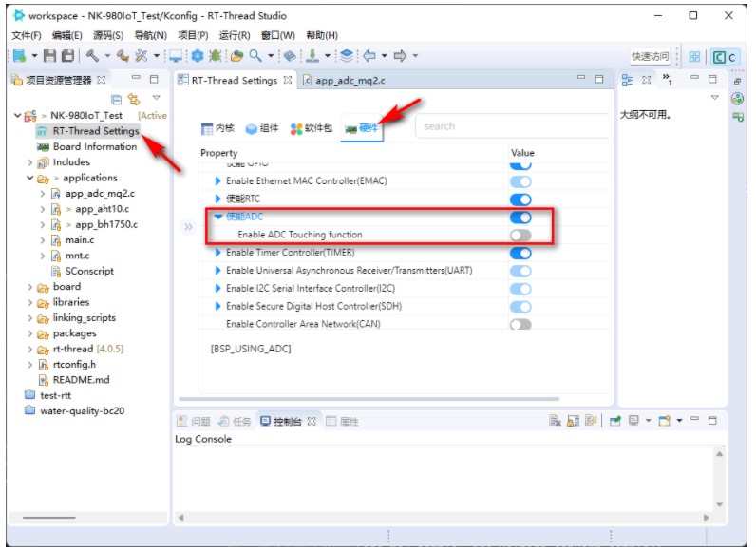Image resolution: width=756 pixels, height=550 pixels.
Task: Click the Build hammer icon
Action: 92,55
